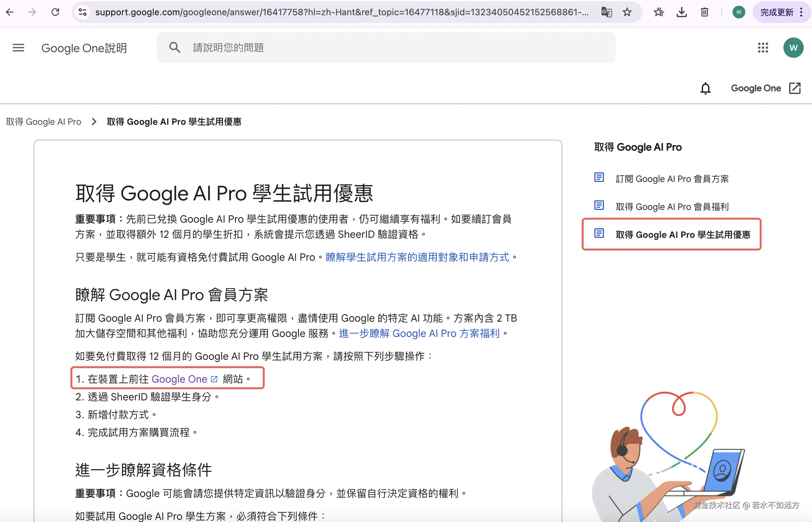
Task: Open site information icon in address bar
Action: click(x=83, y=12)
